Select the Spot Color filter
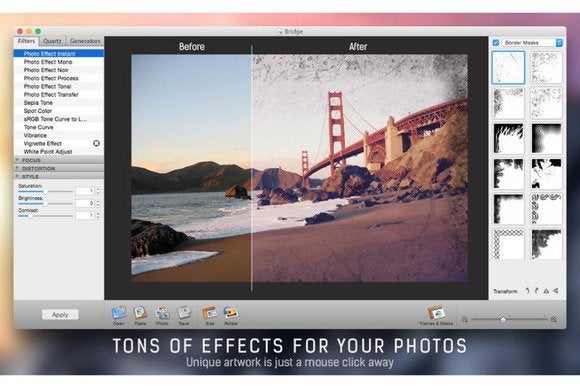This screenshot has width=580, height=388. point(59,111)
